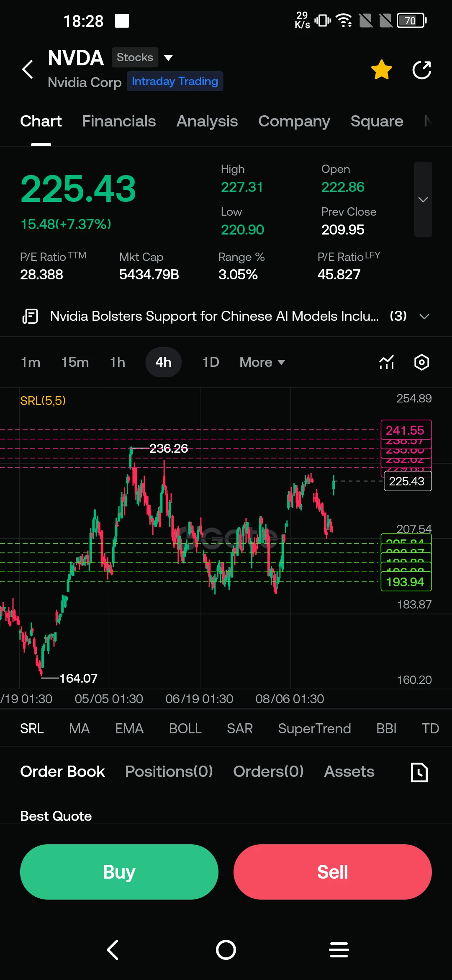The image size is (452, 980).
Task: Go back using the header back arrow
Action: 28,70
